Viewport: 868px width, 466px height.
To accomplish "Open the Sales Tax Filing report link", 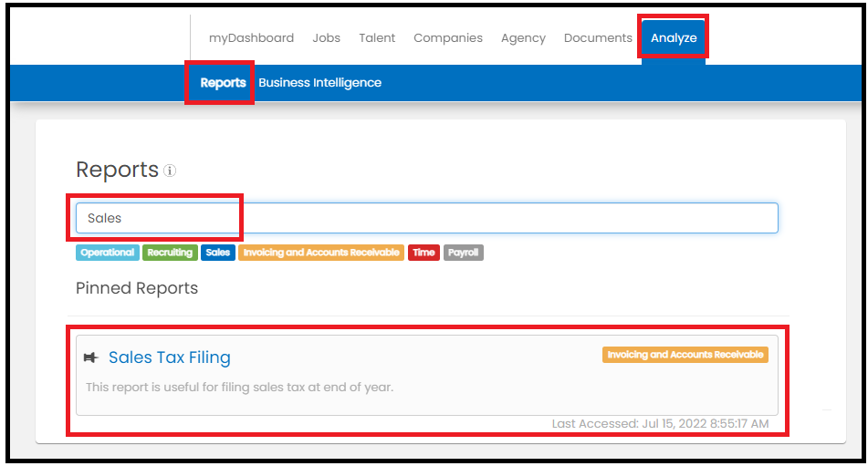I will pos(170,357).
